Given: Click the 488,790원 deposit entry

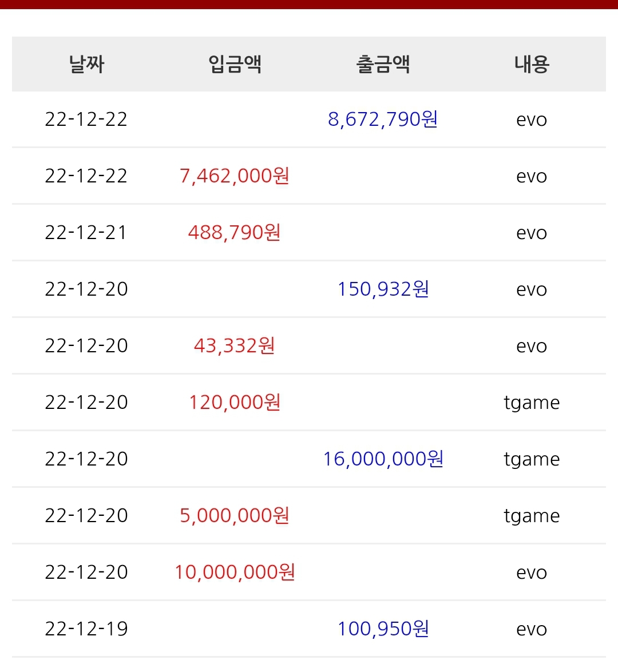Looking at the screenshot, I should [x=235, y=232].
